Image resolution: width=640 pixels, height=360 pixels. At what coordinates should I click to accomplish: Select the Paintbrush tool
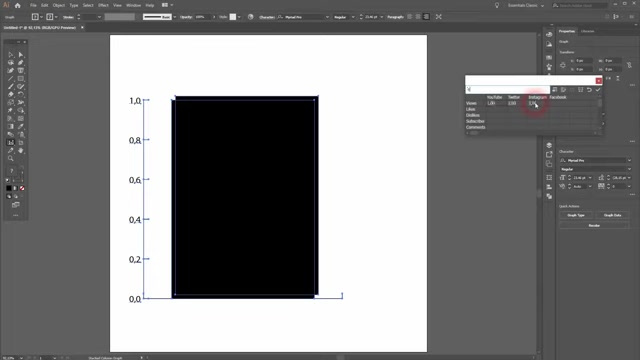(x=11, y=87)
